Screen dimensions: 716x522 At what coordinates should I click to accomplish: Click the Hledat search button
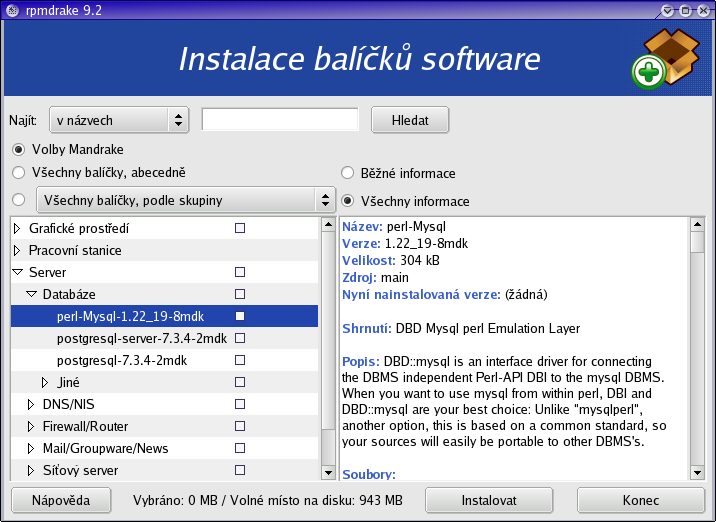pyautogui.click(x=410, y=120)
